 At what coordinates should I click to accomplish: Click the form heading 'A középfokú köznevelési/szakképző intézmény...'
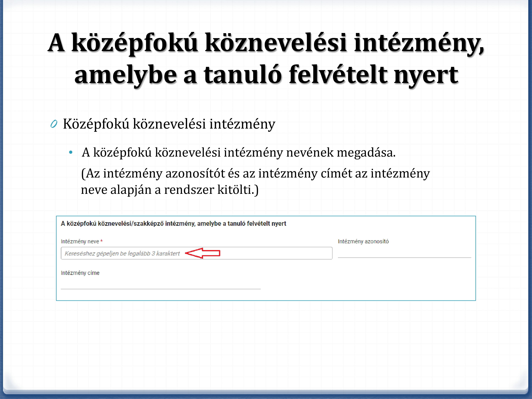pyautogui.click(x=173, y=223)
